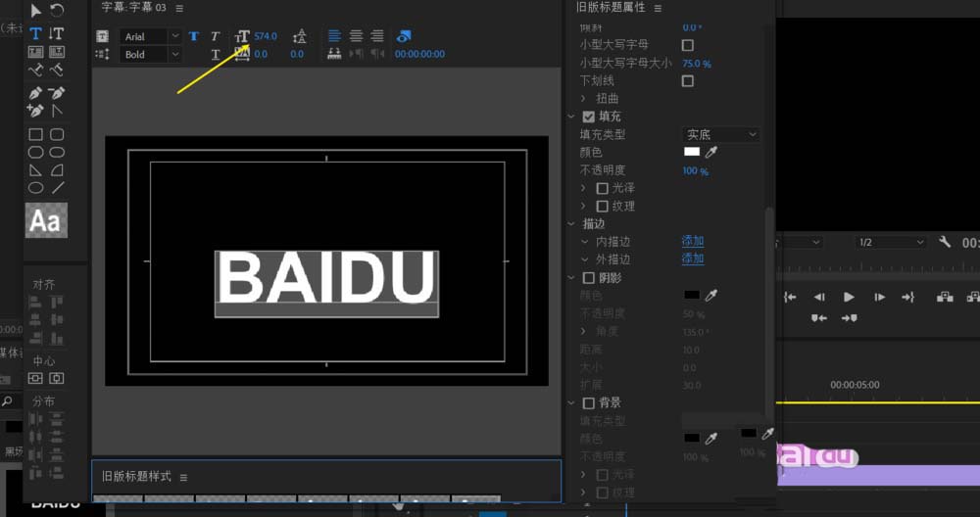This screenshot has height=517, width=980.
Task: Enable the 光泽 checkbox
Action: pyautogui.click(x=603, y=188)
